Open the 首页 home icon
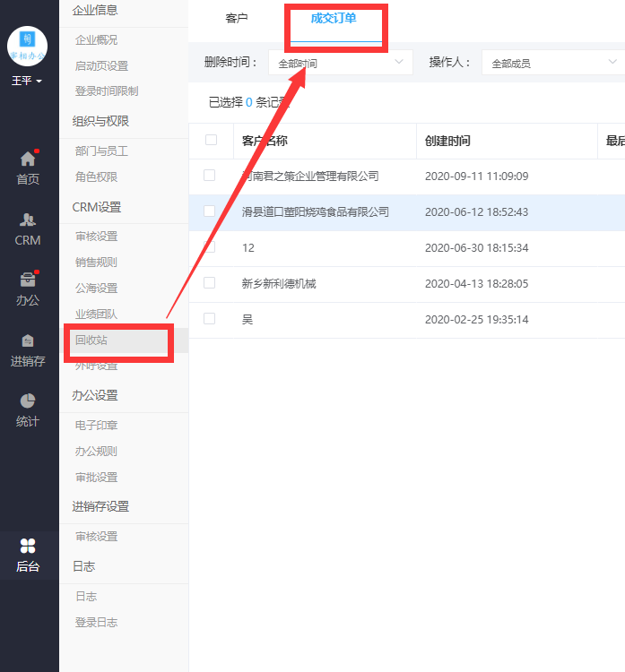Screen dimensions: 625x672 [x=28, y=159]
